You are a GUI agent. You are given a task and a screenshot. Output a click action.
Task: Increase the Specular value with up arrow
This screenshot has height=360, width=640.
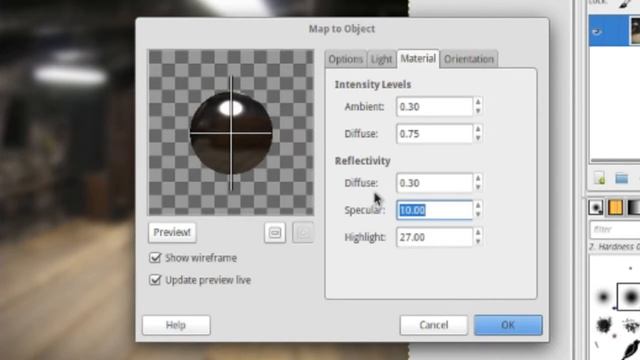tap(478, 205)
